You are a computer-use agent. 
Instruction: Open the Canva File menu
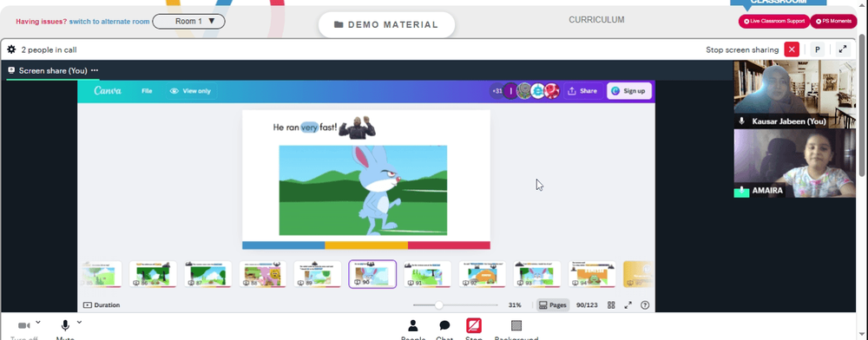147,91
